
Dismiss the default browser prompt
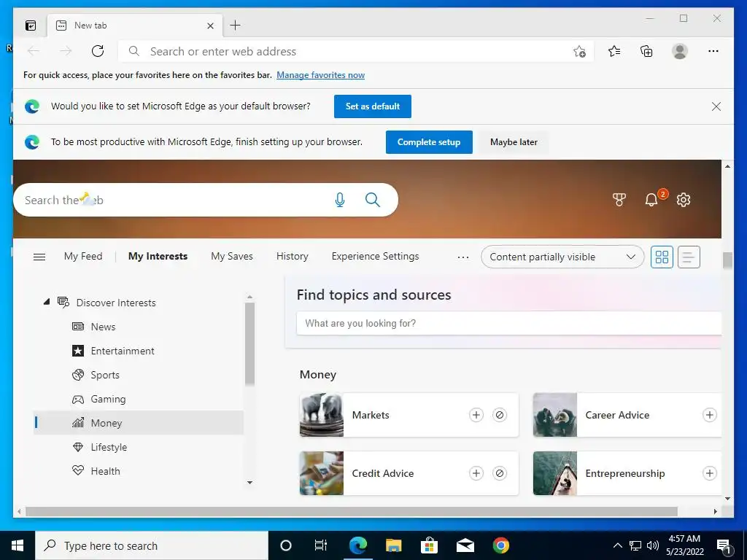(716, 106)
